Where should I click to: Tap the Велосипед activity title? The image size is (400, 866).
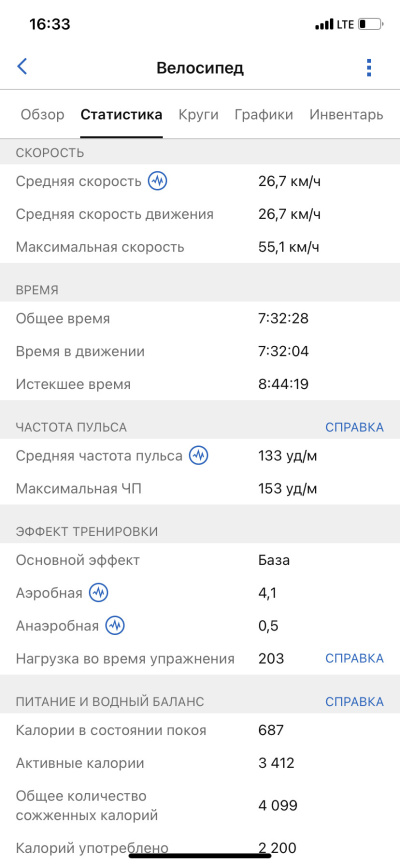click(200, 68)
